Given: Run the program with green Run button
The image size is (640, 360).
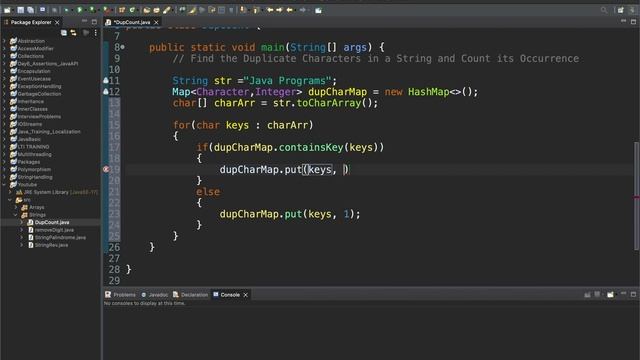Looking at the screenshot, I should 80,10.
